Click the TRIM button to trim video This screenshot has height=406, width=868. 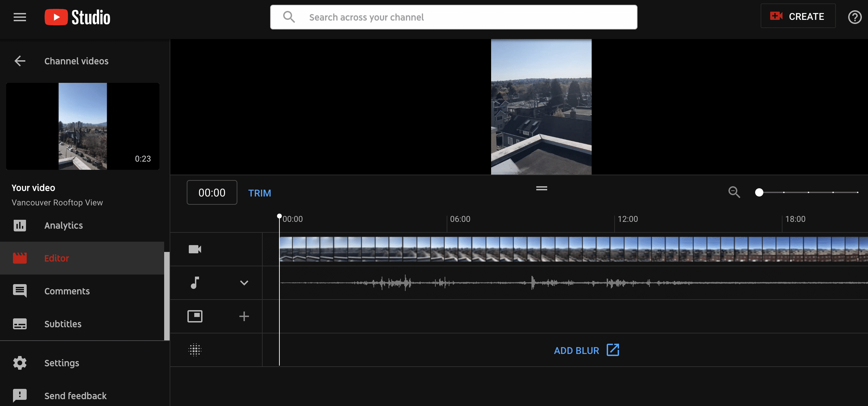(x=260, y=193)
